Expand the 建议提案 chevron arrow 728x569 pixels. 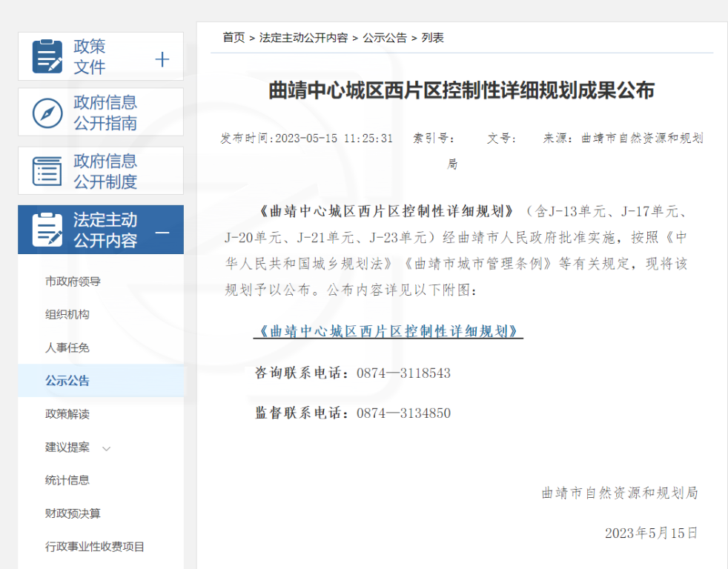pos(106,448)
